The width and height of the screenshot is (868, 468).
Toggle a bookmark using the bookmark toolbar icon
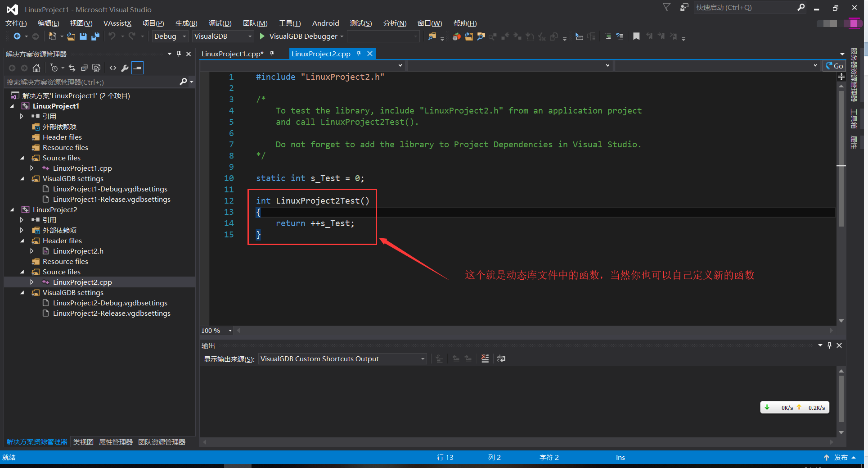pos(636,36)
